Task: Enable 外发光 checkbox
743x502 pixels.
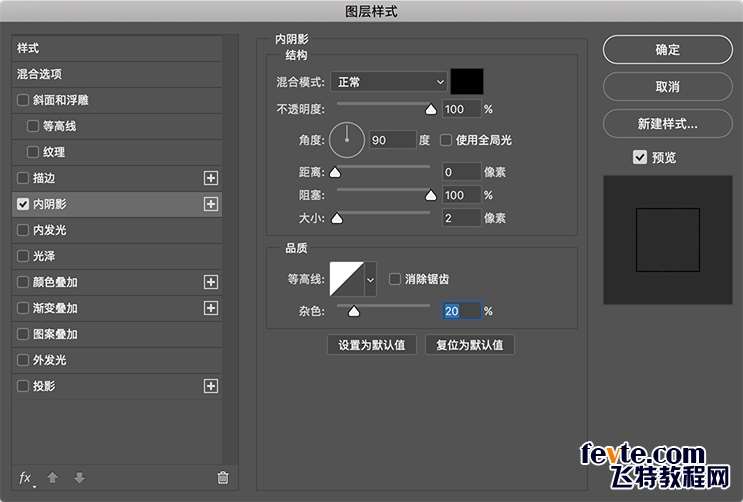Action: pyautogui.click(x=23, y=360)
